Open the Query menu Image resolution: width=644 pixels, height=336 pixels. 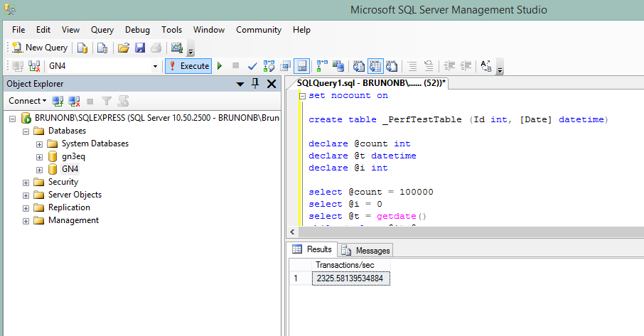pos(102,30)
